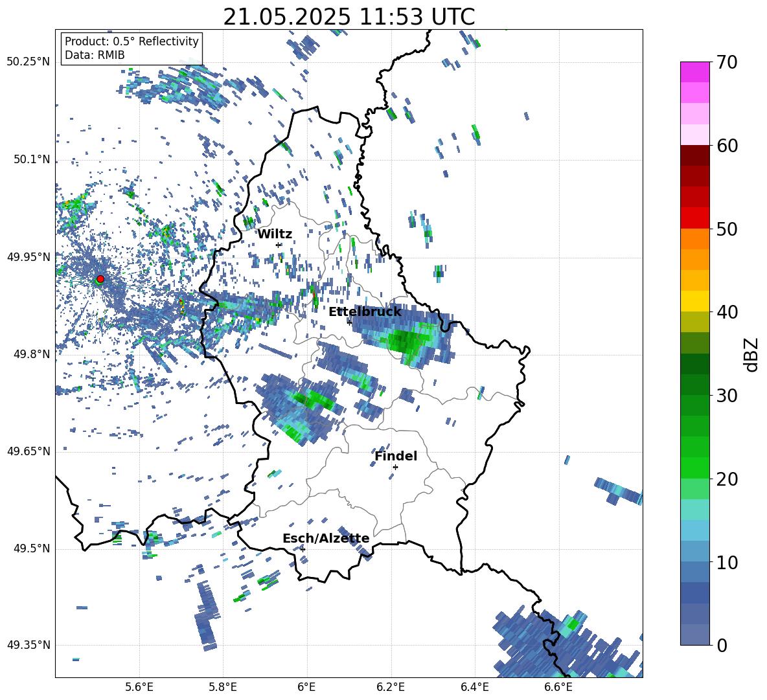Click the 49.5°N latitude label
767x700 pixels.
(x=31, y=548)
